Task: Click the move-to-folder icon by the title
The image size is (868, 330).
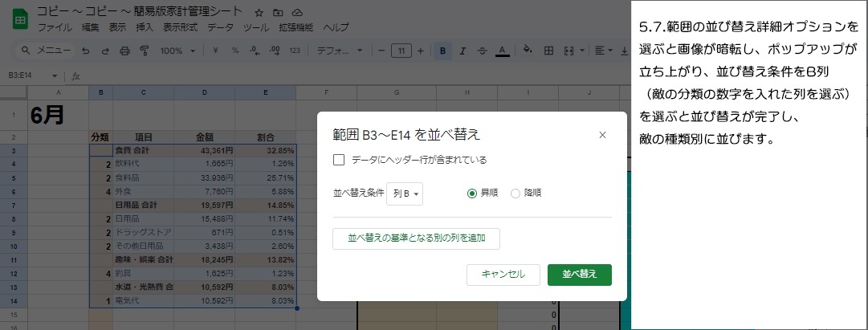Action: point(278,13)
